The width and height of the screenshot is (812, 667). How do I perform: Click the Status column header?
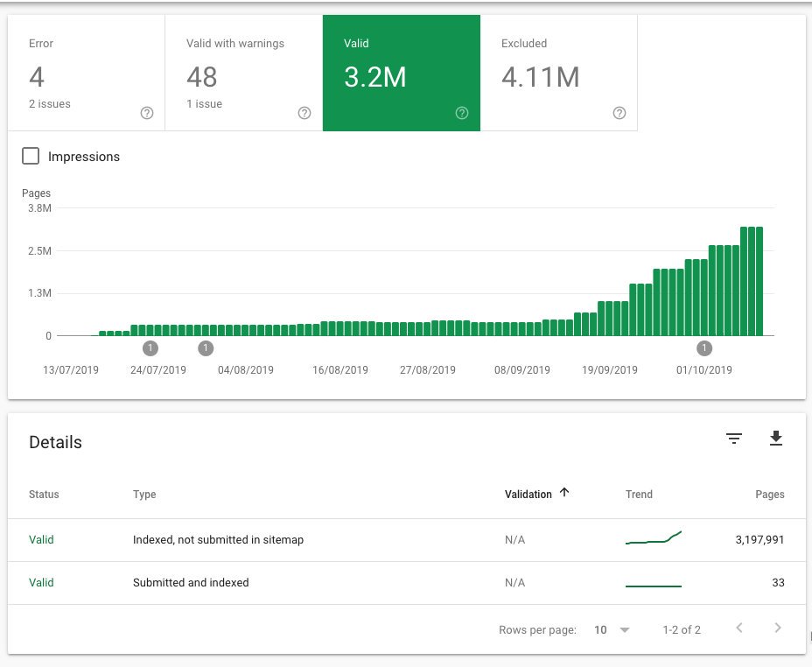[x=44, y=494]
